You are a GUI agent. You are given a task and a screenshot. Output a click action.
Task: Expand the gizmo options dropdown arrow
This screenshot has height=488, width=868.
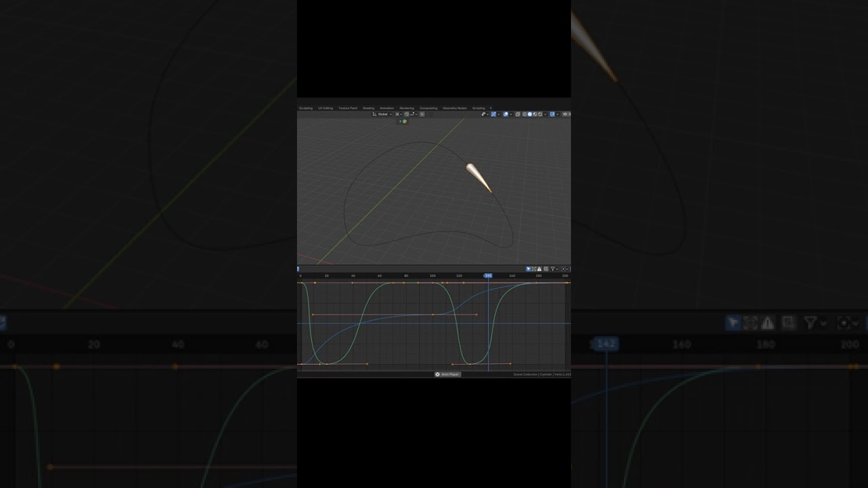[x=499, y=114]
